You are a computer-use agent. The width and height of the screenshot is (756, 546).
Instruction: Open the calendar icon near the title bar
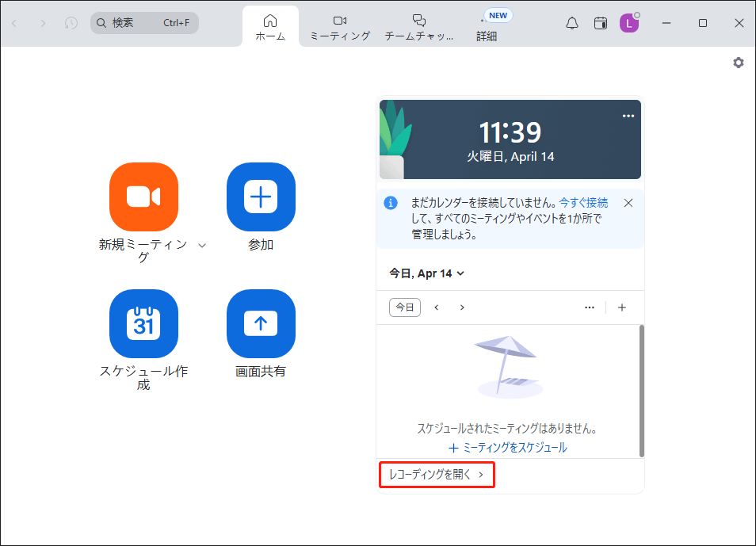click(600, 23)
